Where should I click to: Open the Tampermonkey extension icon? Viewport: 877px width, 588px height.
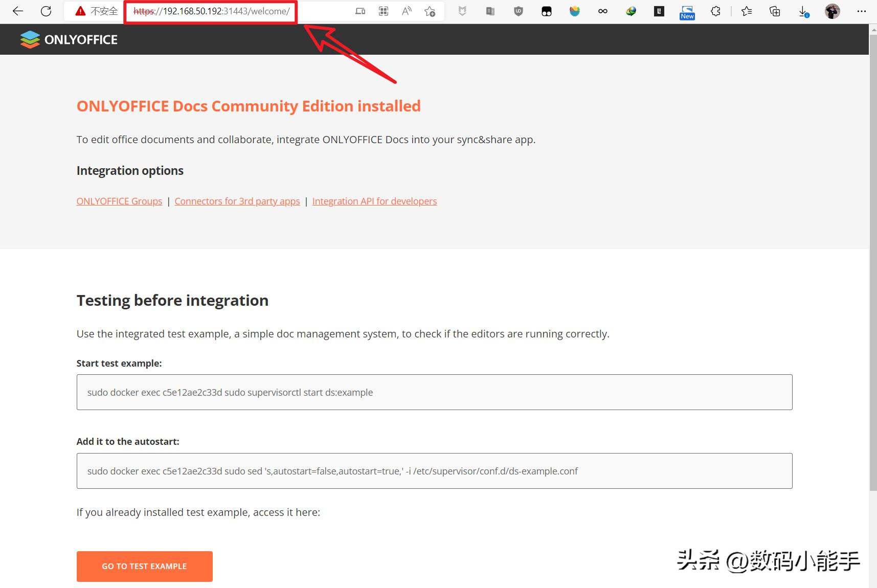click(547, 11)
